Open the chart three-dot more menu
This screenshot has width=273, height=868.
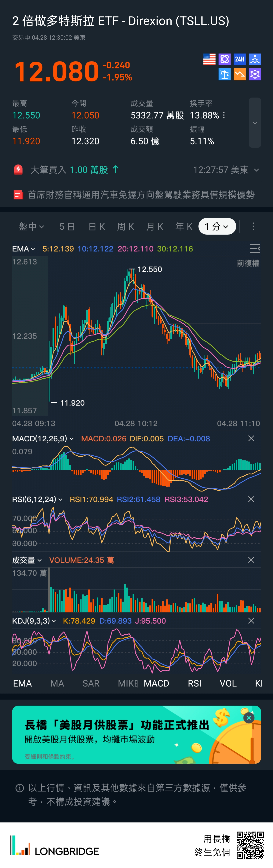[x=253, y=226]
